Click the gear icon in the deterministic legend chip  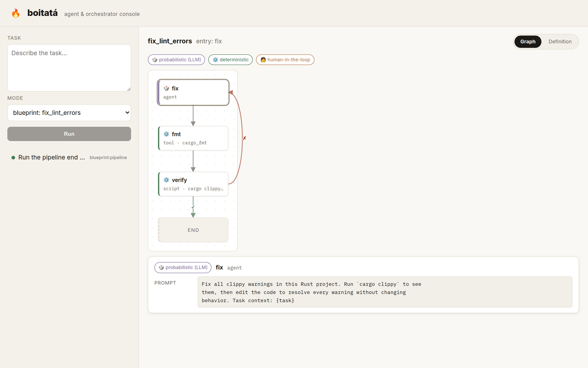pos(215,60)
